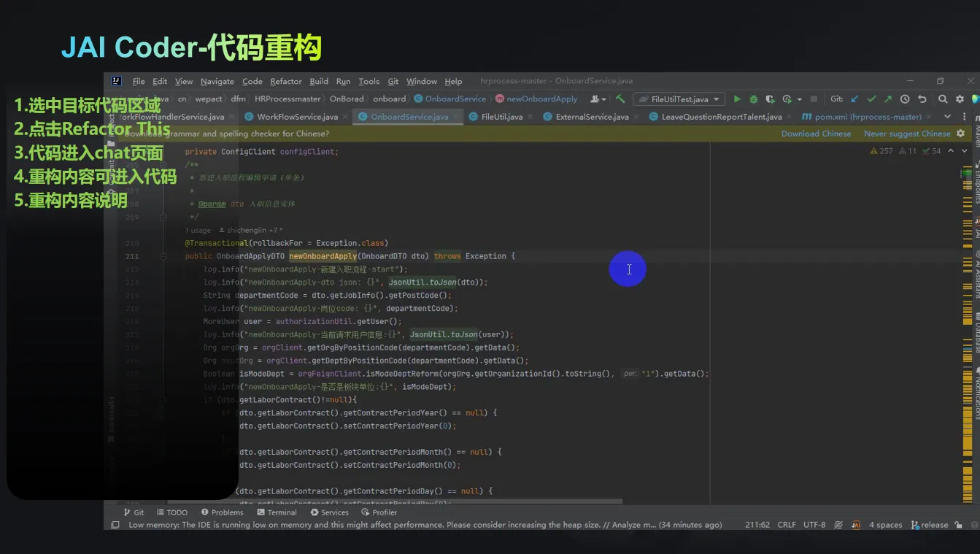This screenshot has width=980, height=554.
Task: Open the View menu
Action: click(184, 81)
